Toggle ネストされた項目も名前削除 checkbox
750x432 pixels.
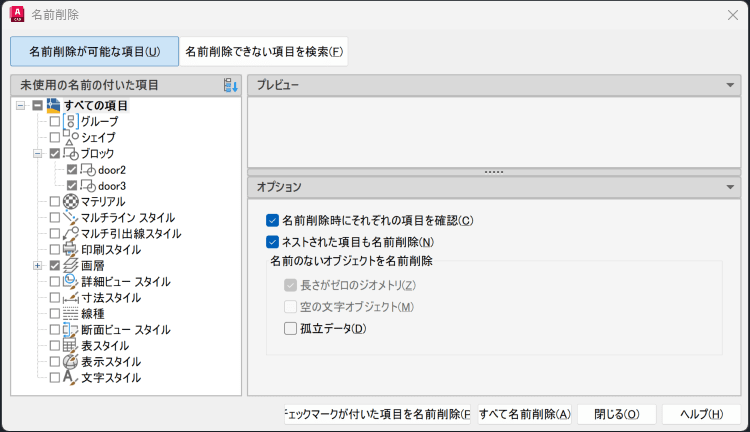[x=272, y=241]
